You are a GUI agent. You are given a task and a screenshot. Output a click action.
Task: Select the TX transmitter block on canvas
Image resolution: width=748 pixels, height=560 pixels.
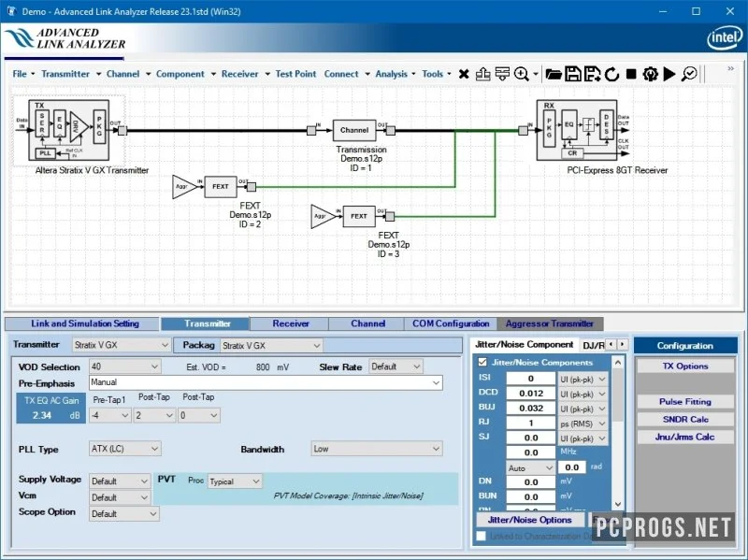(68, 130)
